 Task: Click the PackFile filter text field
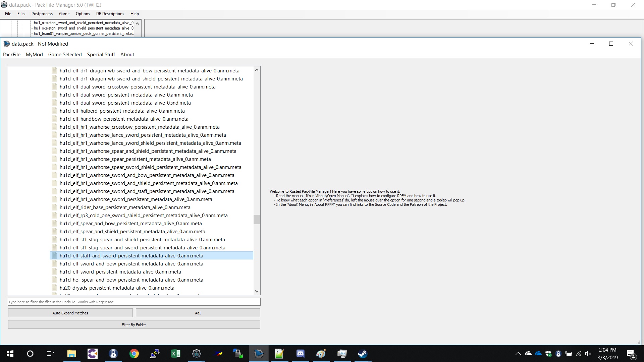[x=134, y=302]
